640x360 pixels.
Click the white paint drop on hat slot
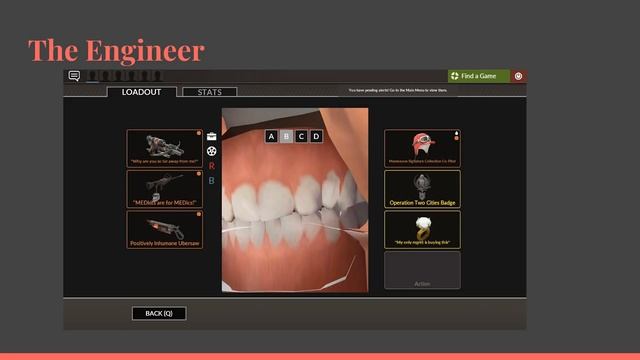[456, 133]
